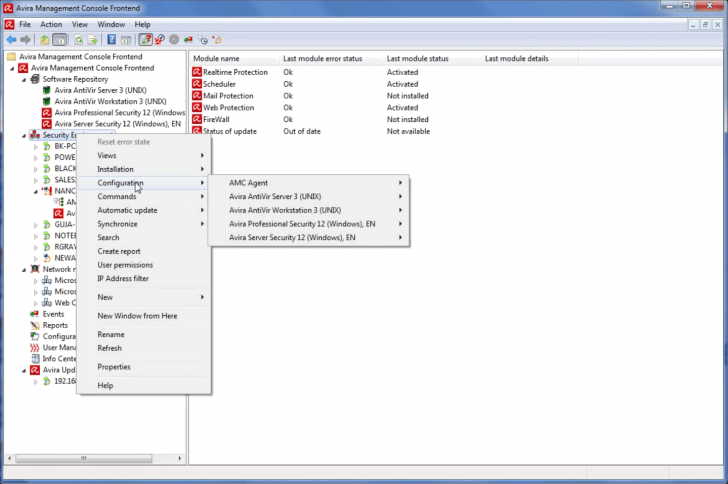
Task: Click the Web Protection module icon
Action: point(197,107)
